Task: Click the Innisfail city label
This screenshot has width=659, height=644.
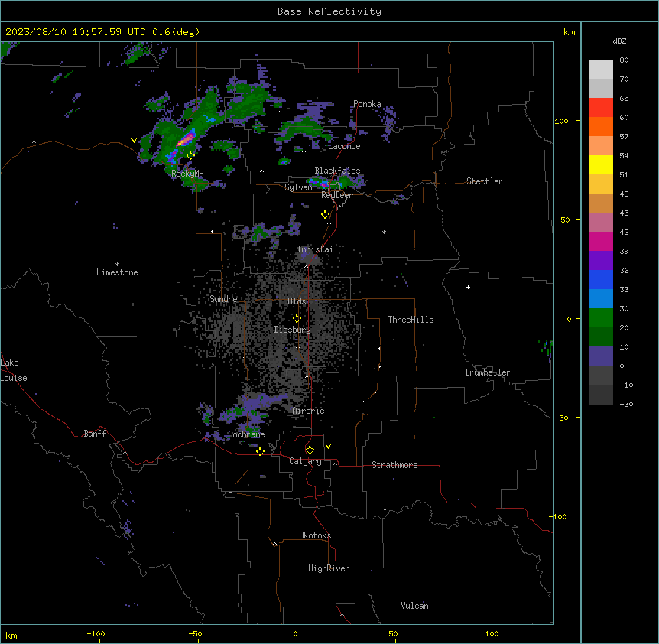Action: (317, 249)
